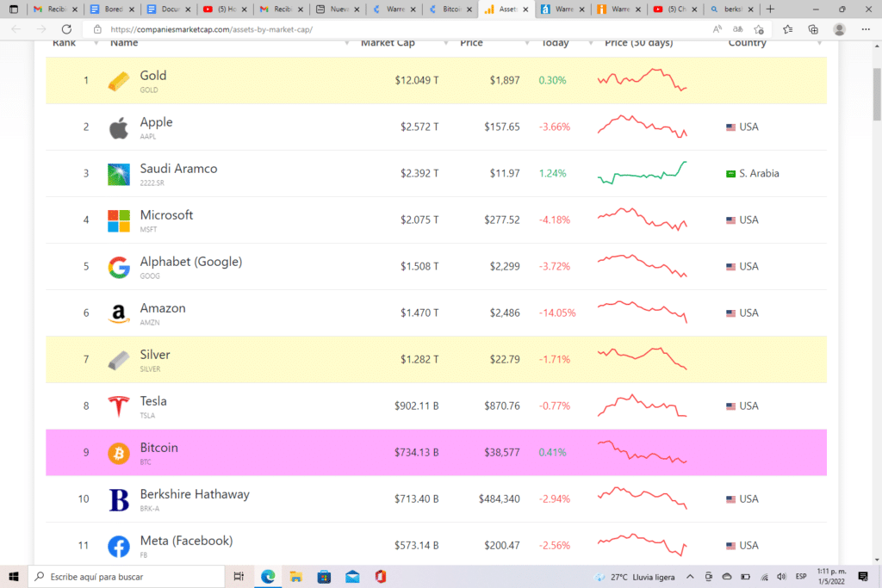Sort by Country column arrow
Screen dimensions: 882x588
(x=820, y=43)
